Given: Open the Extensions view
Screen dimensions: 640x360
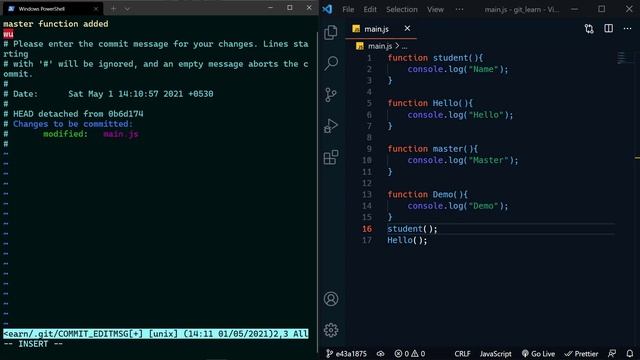Looking at the screenshot, I should click(x=331, y=157).
